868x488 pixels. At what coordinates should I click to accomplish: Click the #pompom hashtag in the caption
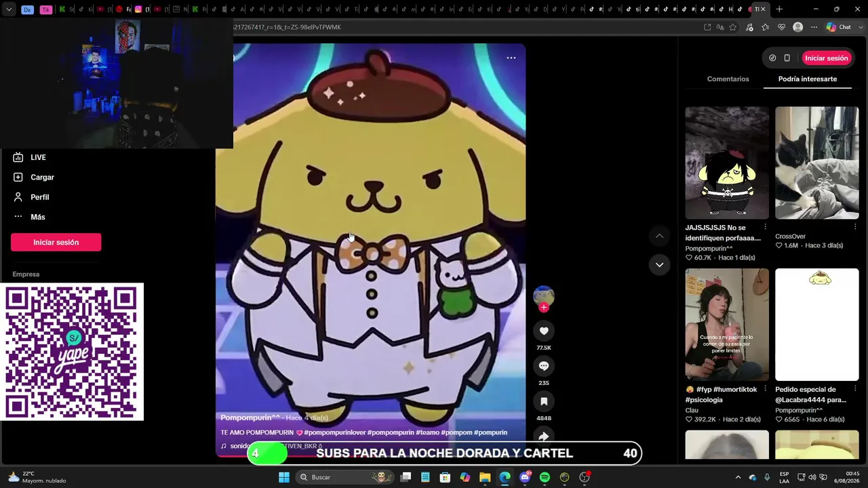(456, 432)
